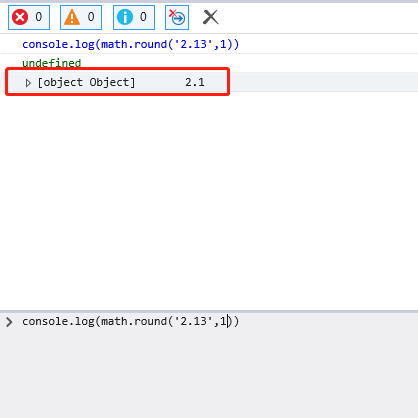Toggle the errors filter button
This screenshot has height=418, width=418.
[29, 17]
